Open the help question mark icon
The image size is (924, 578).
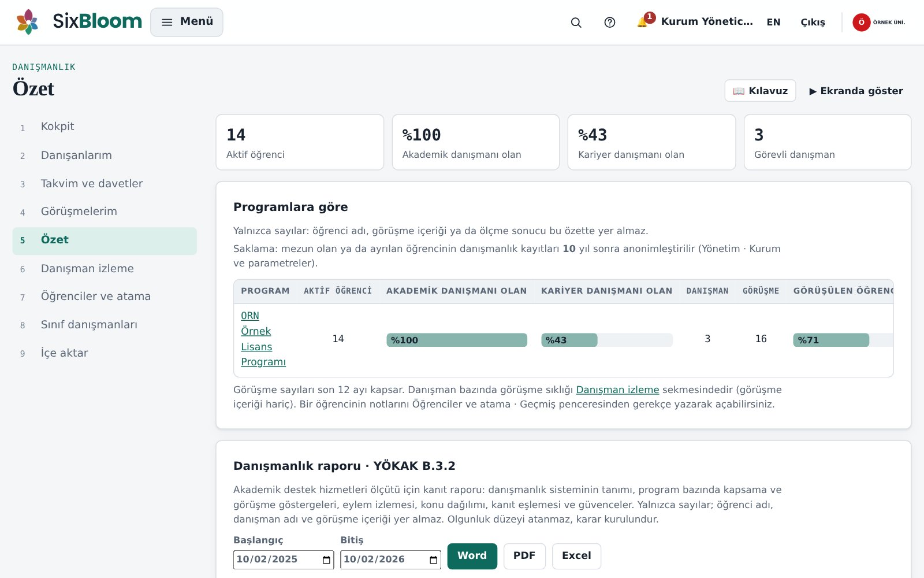(609, 22)
